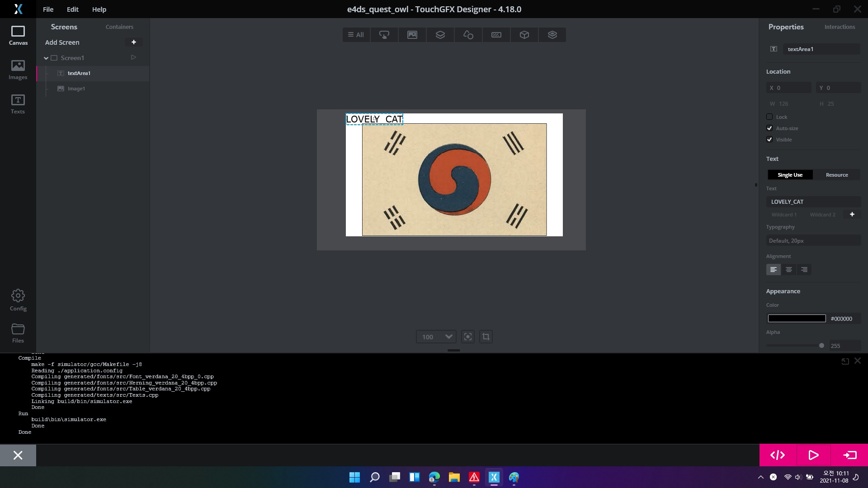Add a new screen with plus icon
868x488 pixels.
click(x=134, y=42)
